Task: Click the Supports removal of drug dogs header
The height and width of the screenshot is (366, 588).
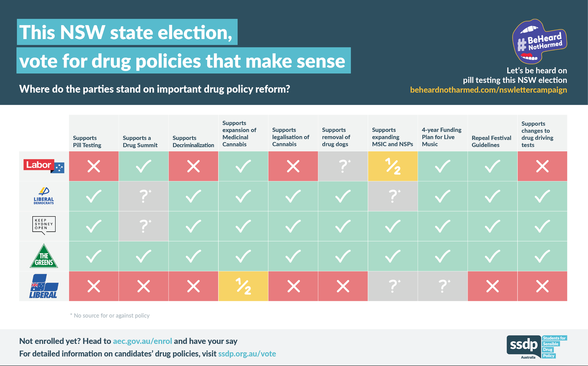Action: (x=336, y=137)
